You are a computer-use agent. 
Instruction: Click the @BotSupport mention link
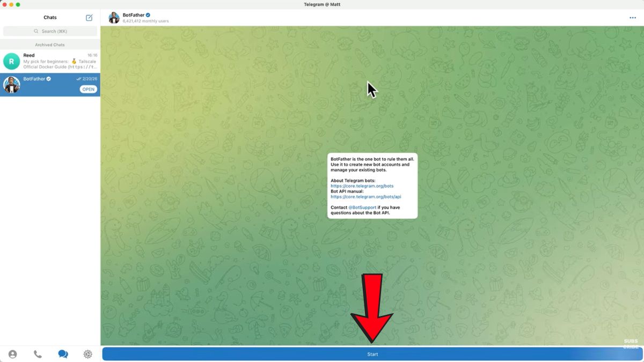[362, 208]
